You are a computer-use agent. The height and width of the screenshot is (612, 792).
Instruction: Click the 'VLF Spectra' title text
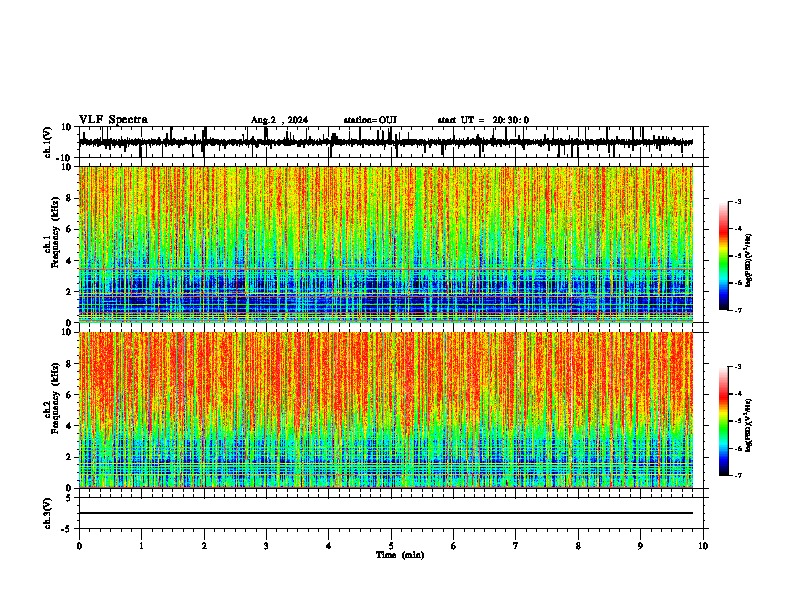[113, 120]
